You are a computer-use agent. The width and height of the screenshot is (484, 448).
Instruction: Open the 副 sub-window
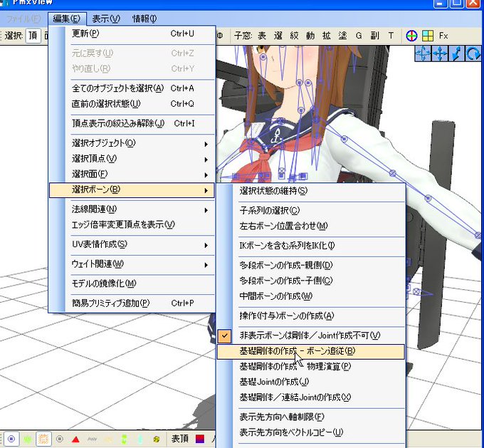[x=374, y=36]
